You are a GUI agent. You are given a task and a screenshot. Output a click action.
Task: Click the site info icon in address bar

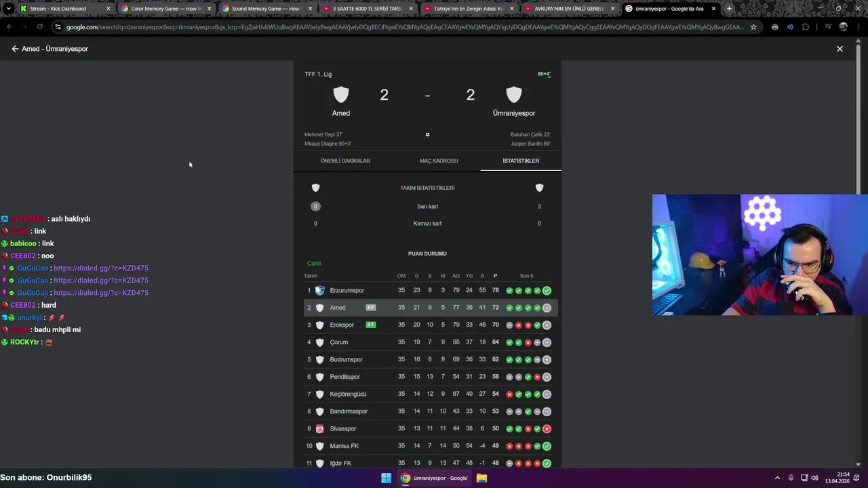click(58, 27)
